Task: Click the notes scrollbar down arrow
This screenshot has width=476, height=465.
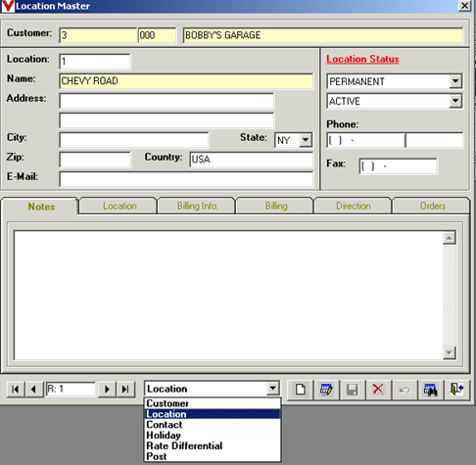Action: pos(450,352)
